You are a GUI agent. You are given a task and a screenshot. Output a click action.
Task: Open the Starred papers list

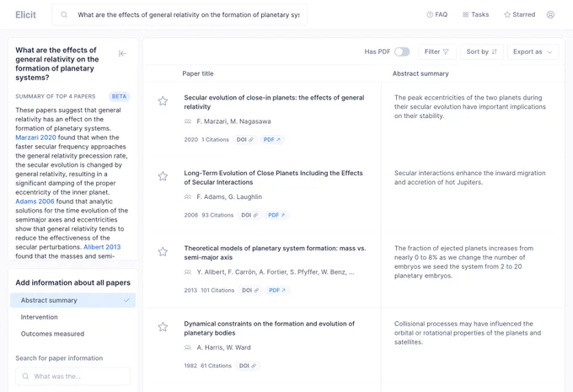click(519, 14)
